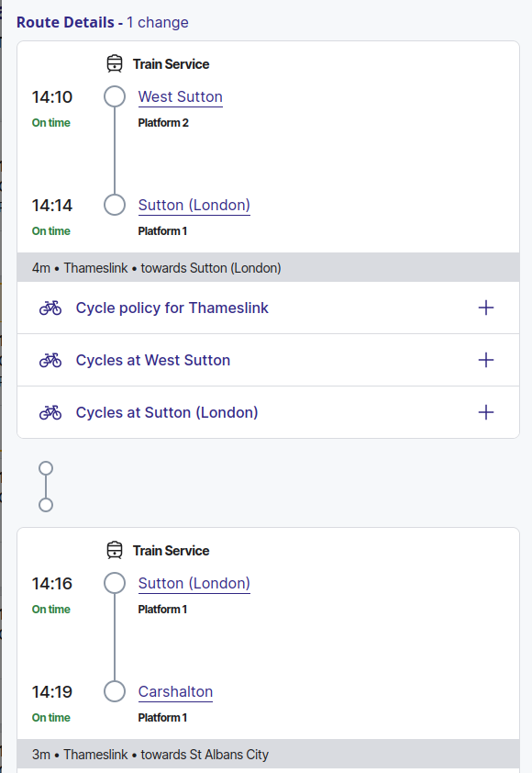Expand the Cycle policy for Thameslink section
This screenshot has width=532, height=773.
[485, 308]
